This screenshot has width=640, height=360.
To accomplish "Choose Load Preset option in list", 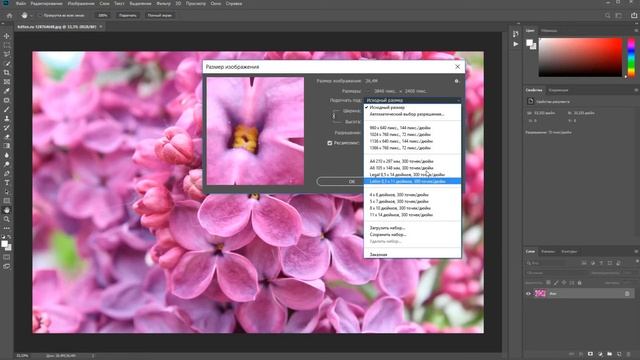I will (412, 228).
